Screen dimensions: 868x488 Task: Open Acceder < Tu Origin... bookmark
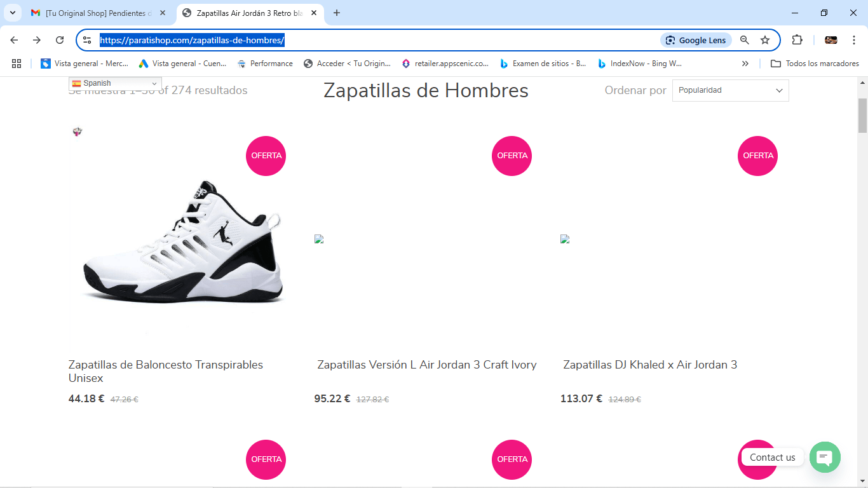coord(348,64)
